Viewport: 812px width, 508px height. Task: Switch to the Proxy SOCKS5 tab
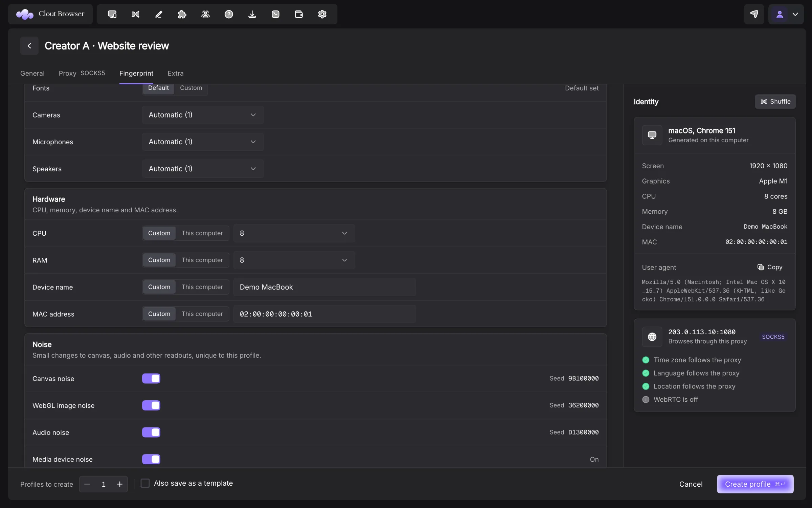[82, 73]
